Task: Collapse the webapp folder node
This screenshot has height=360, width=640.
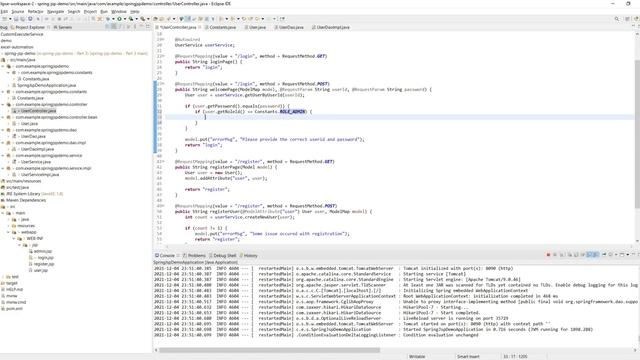Action: [x=8, y=232]
